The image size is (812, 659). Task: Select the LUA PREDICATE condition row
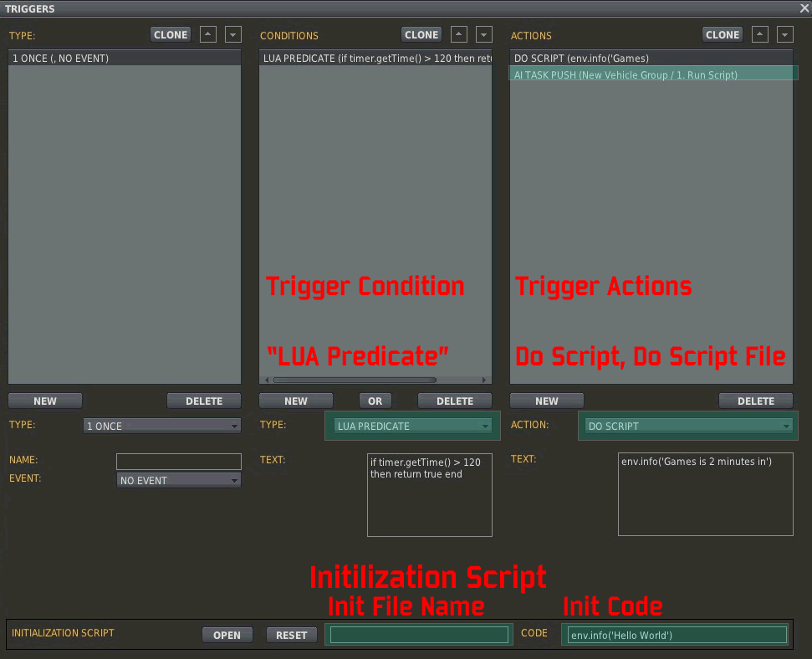pyautogui.click(x=375, y=58)
